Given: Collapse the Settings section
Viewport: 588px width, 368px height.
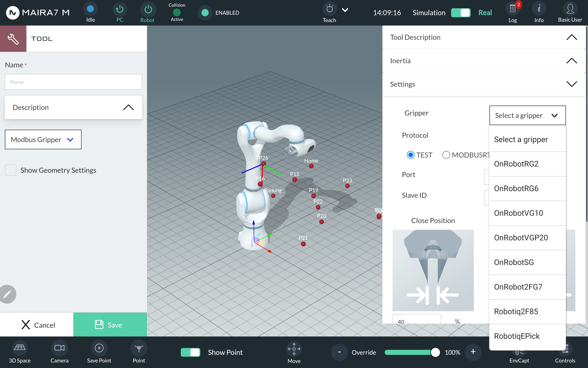Looking at the screenshot, I should point(483,84).
